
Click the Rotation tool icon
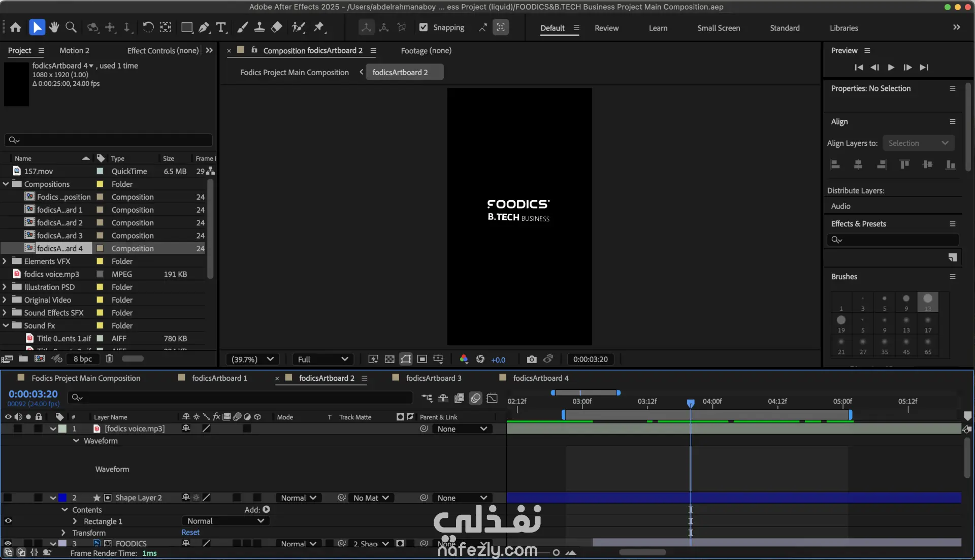click(x=148, y=27)
